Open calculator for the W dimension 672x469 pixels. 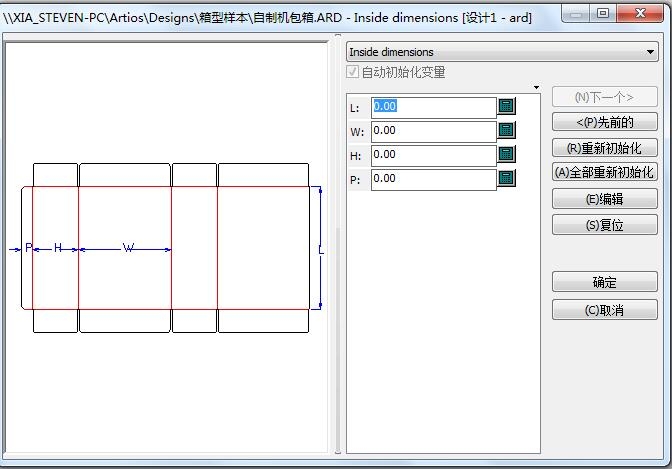tap(506, 130)
